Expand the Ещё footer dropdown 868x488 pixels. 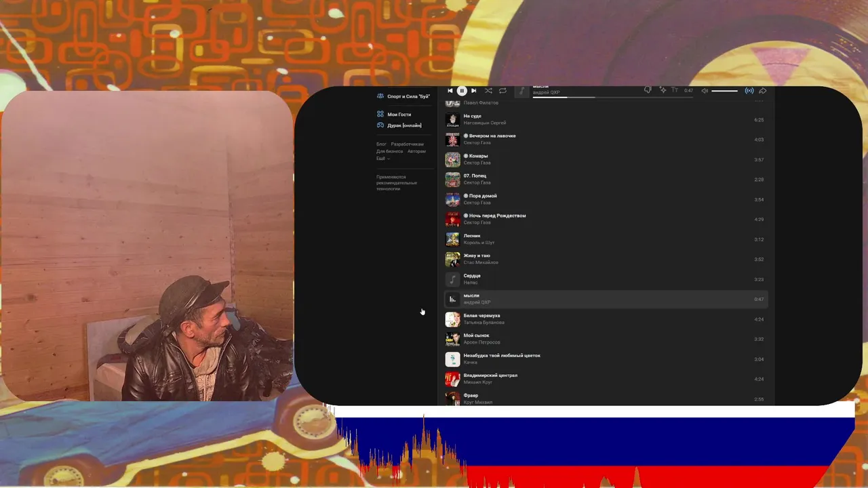(383, 159)
